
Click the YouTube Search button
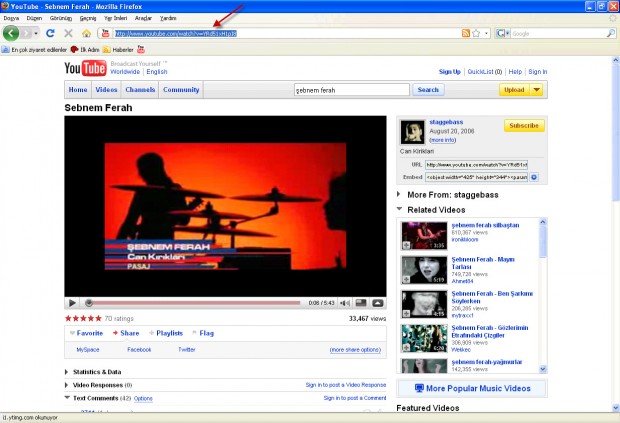click(x=428, y=90)
